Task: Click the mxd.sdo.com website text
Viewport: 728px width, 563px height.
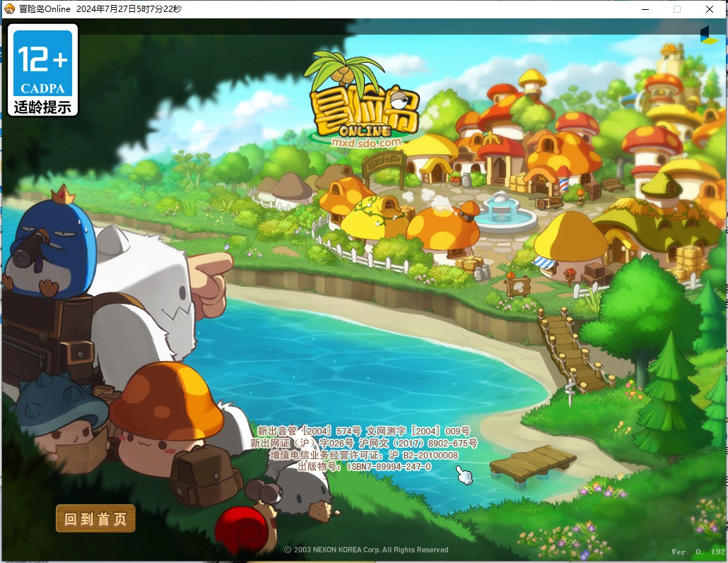Action: [x=366, y=142]
